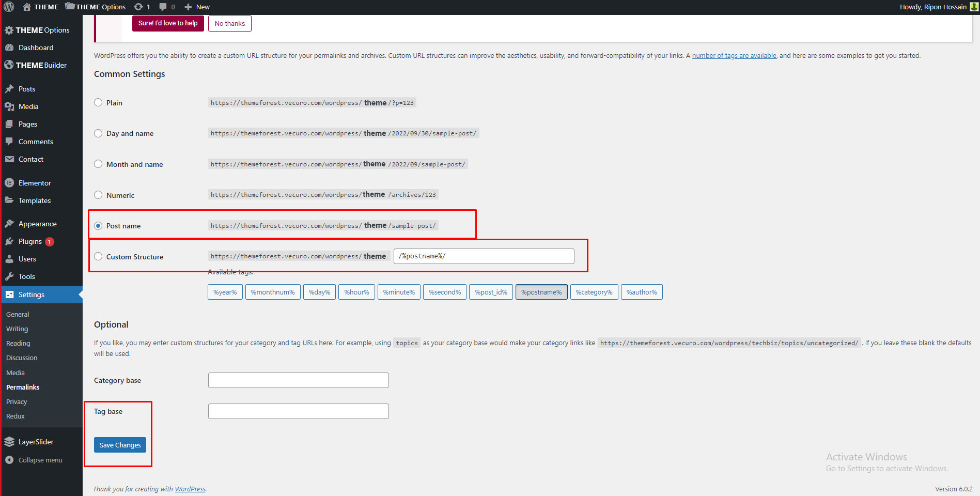Click No thanks button
980x496 pixels.
[230, 24]
